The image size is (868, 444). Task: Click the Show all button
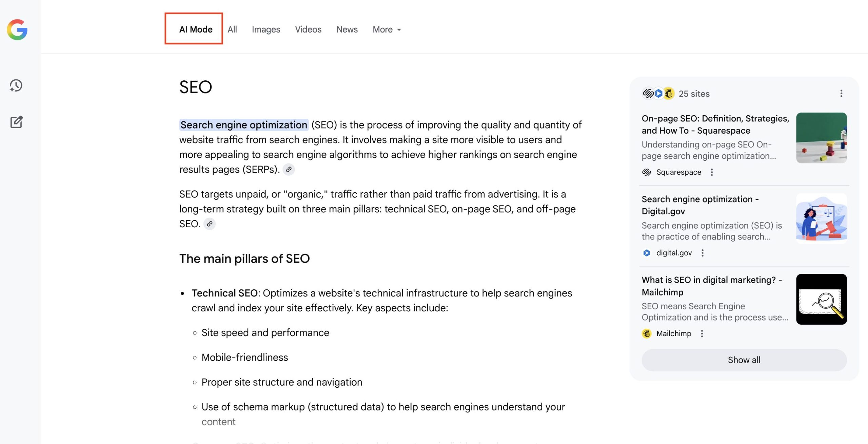[x=744, y=360]
